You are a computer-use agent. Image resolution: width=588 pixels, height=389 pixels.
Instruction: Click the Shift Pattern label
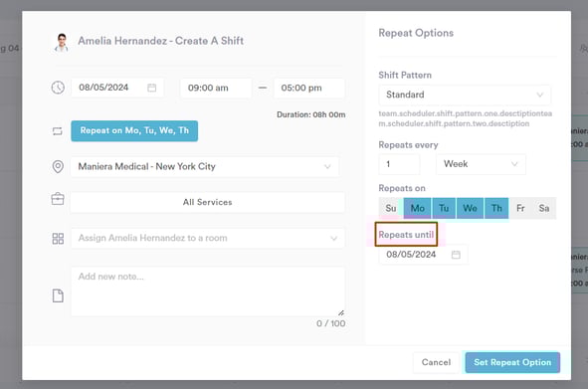coord(405,75)
